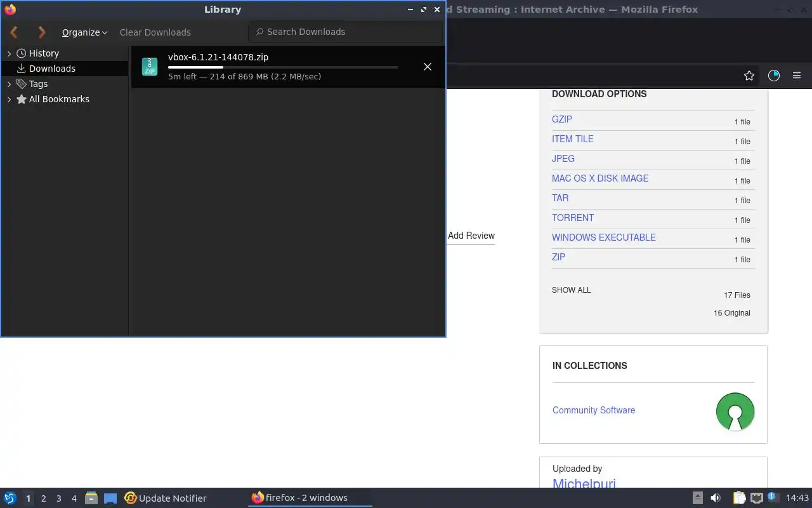Expand the Tags tree item

click(9, 84)
